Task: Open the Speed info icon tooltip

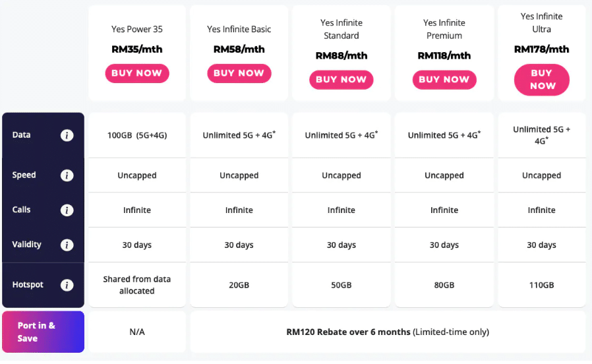Action: [67, 175]
